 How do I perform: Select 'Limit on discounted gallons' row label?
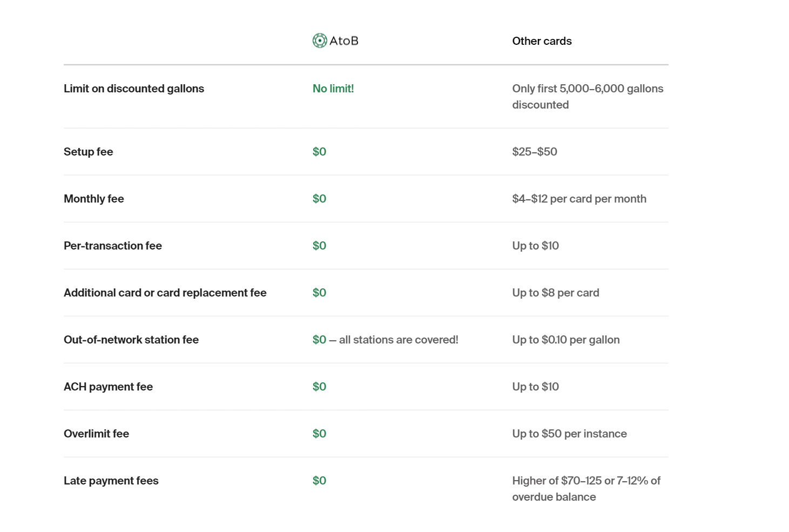coord(134,89)
